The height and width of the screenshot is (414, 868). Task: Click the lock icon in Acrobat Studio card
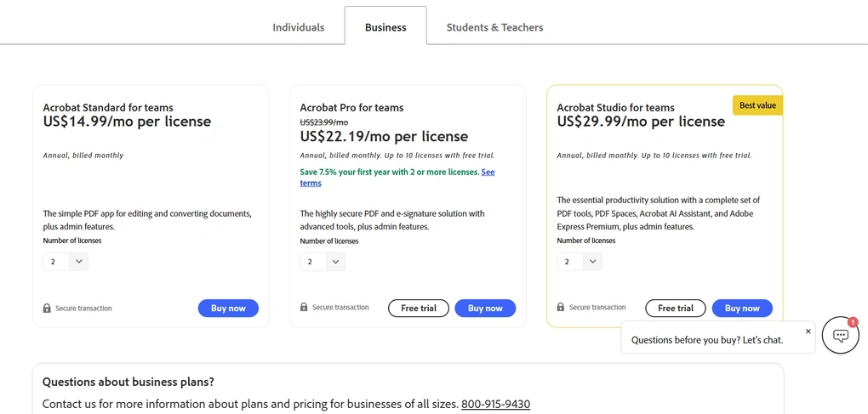(561, 307)
